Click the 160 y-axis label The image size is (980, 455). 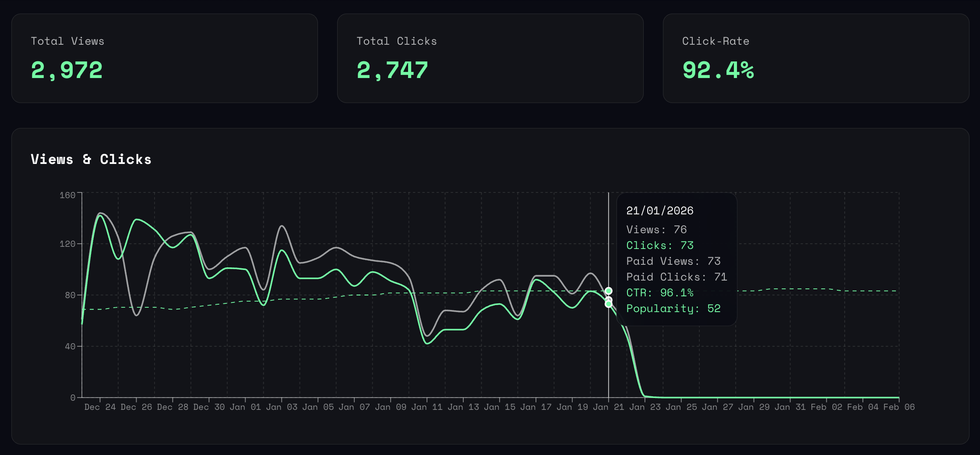(x=67, y=195)
